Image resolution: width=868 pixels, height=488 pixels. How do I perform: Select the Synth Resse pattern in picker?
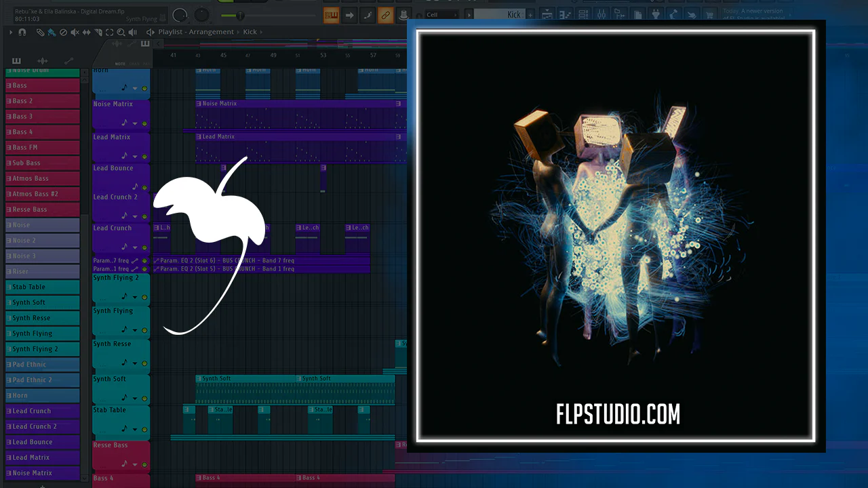pyautogui.click(x=43, y=319)
